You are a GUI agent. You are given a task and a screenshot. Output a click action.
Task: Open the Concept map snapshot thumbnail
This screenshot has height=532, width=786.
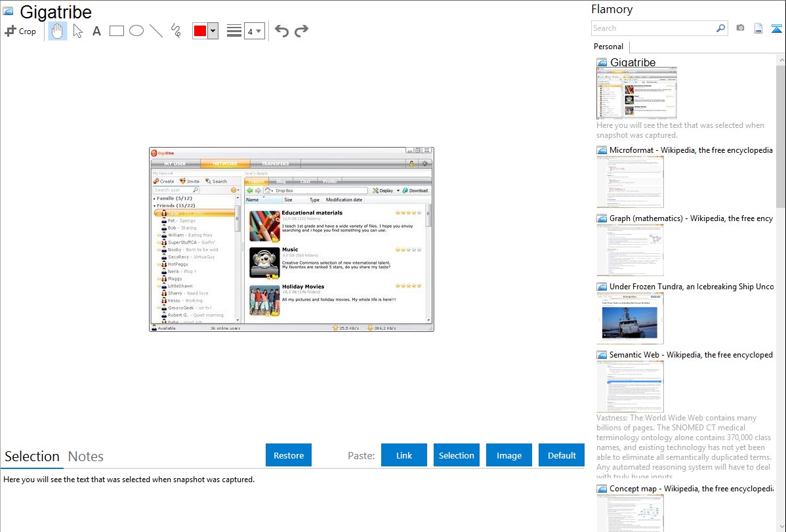(630, 513)
